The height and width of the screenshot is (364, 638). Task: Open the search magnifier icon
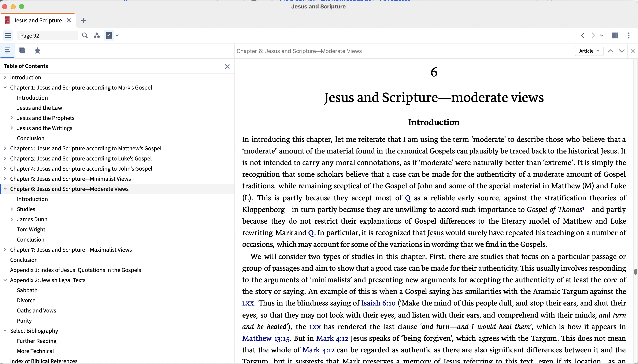pos(85,35)
